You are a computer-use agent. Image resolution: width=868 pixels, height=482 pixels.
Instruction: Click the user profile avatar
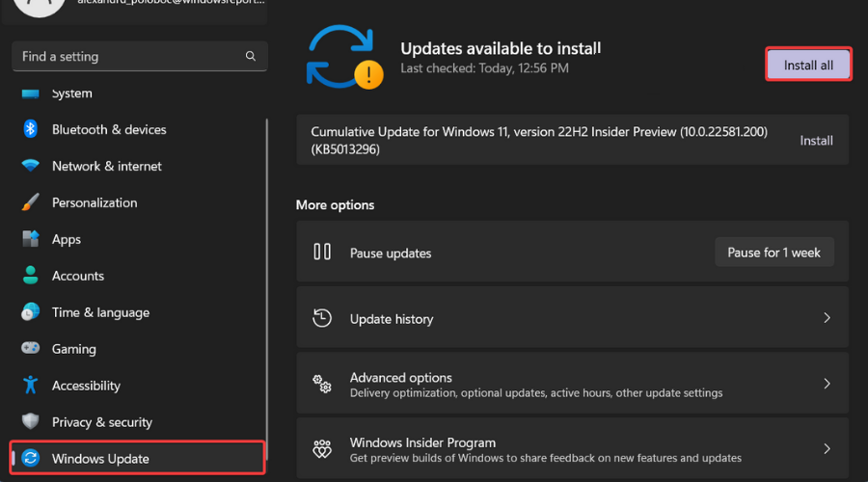[39, 6]
